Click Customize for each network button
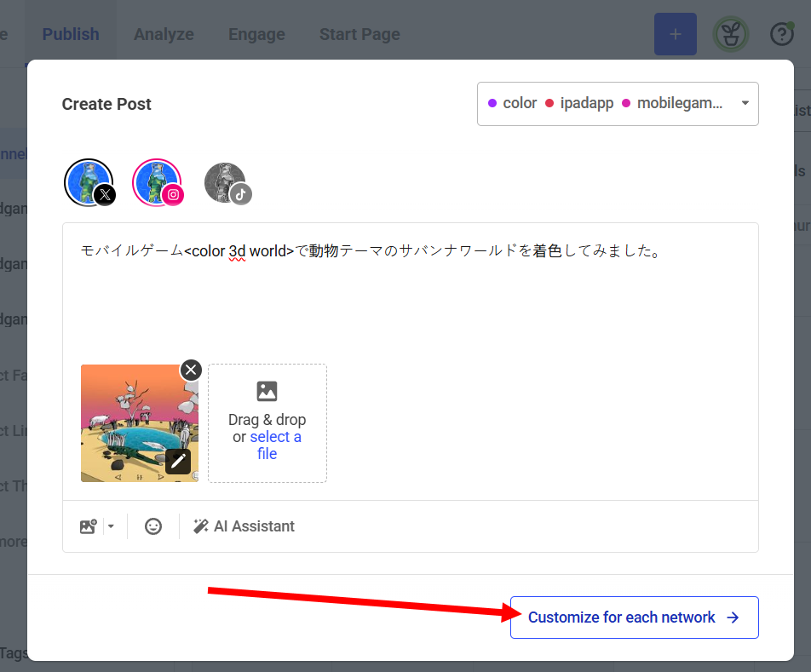This screenshot has height=672, width=811. coord(634,617)
